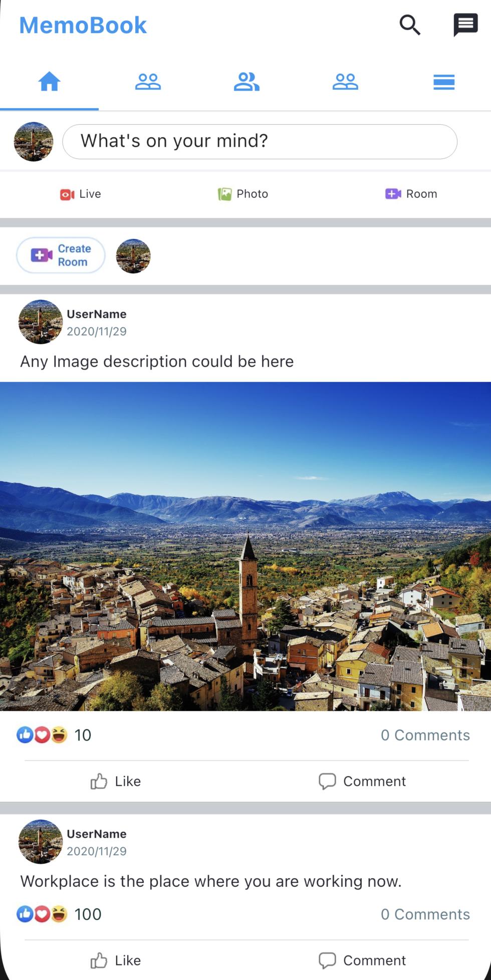Start a Live video
Image resolution: width=491 pixels, height=980 pixels.
tap(81, 194)
